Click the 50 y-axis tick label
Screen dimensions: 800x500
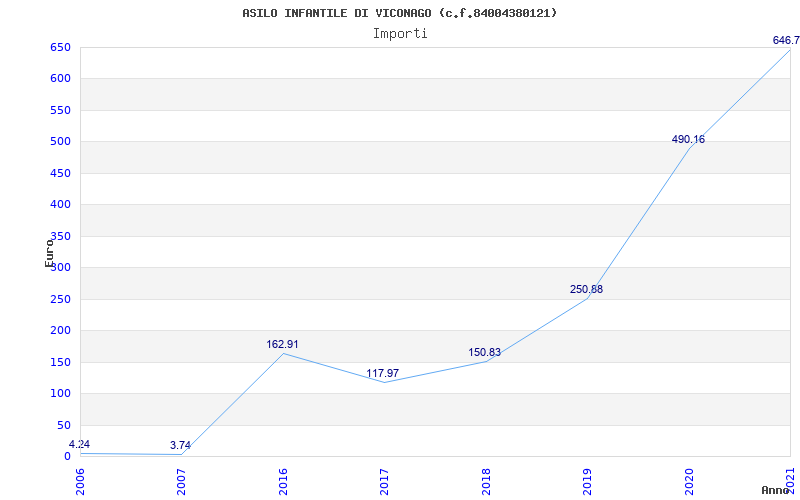[x=63, y=425]
